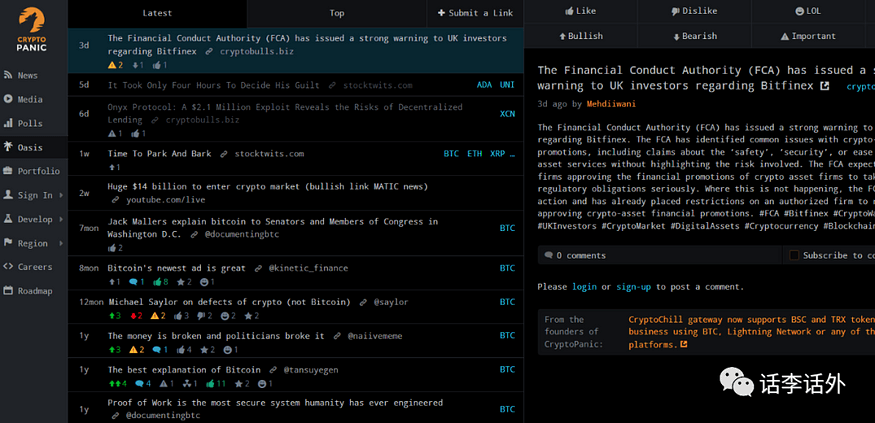Open Roadmap from the sidebar
875x423 pixels.
coord(34,291)
